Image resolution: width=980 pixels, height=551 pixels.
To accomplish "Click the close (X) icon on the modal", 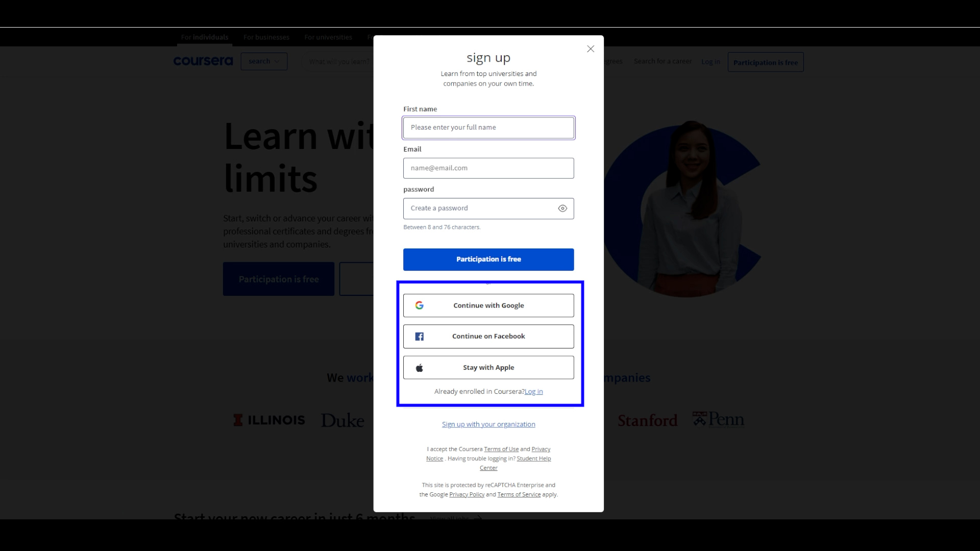I will (x=590, y=48).
